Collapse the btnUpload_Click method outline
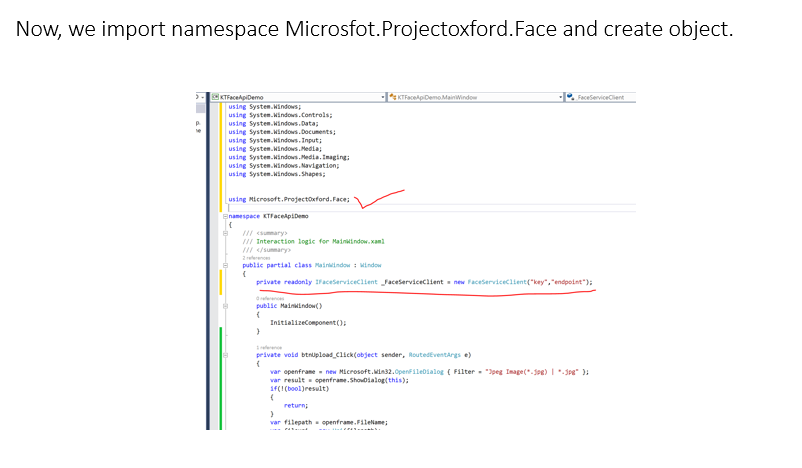Viewport: 802px width, 468px height. pos(226,355)
